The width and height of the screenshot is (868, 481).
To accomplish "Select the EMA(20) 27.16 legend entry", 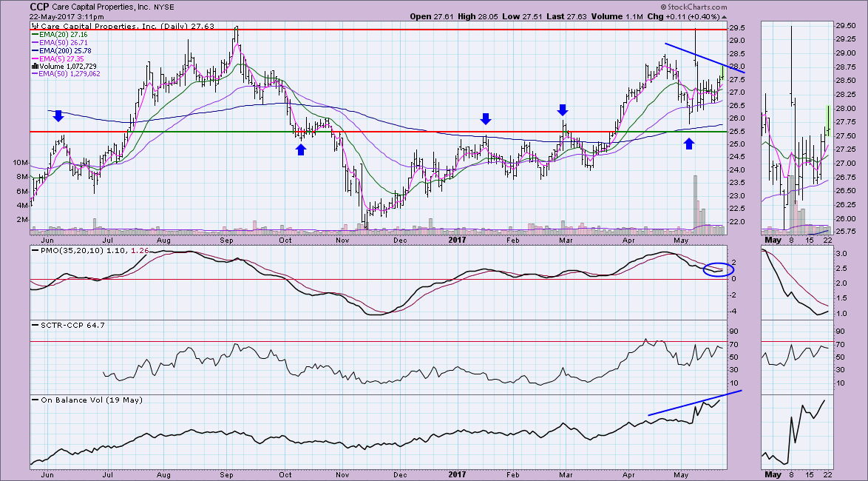I will click(54, 34).
